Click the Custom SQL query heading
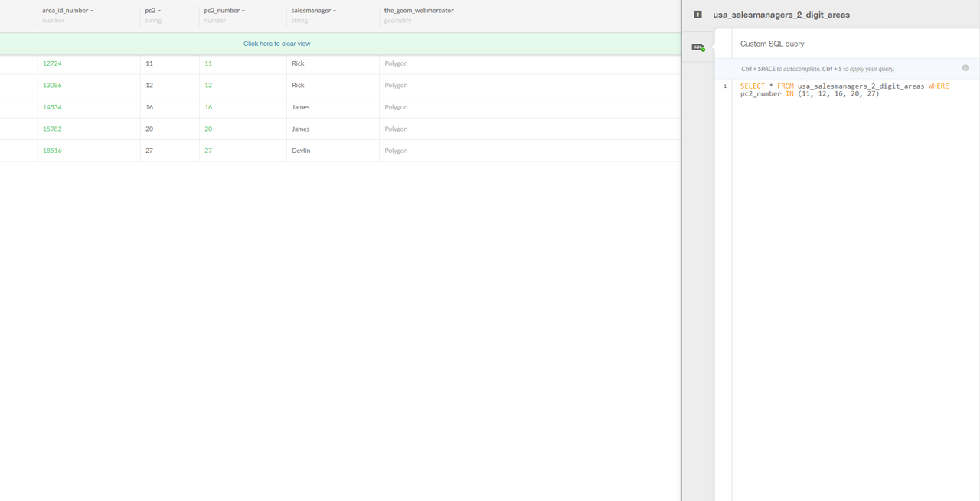This screenshot has width=980, height=501. 772,44
